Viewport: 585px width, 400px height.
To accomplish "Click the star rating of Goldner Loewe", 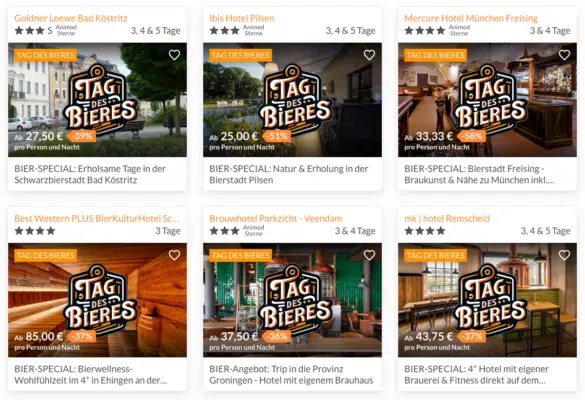I will tap(34, 31).
